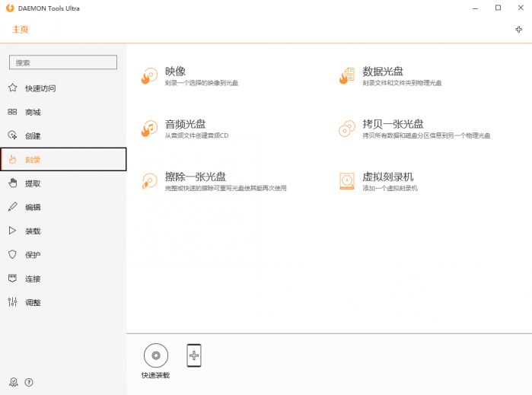The width and height of the screenshot is (532, 395).
Task: Click the 调整 sliders icon
Action: [12, 302]
